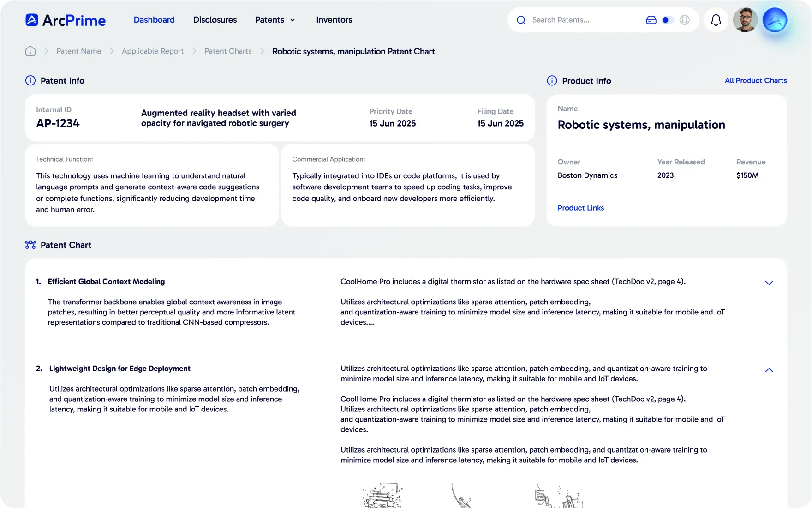Click the globe icon in search bar

[x=685, y=20]
